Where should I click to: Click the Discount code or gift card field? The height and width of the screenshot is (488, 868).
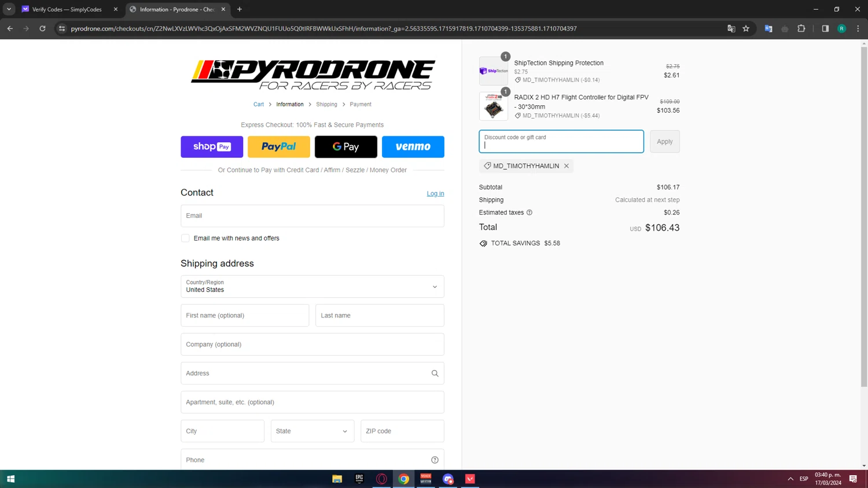[x=561, y=142]
